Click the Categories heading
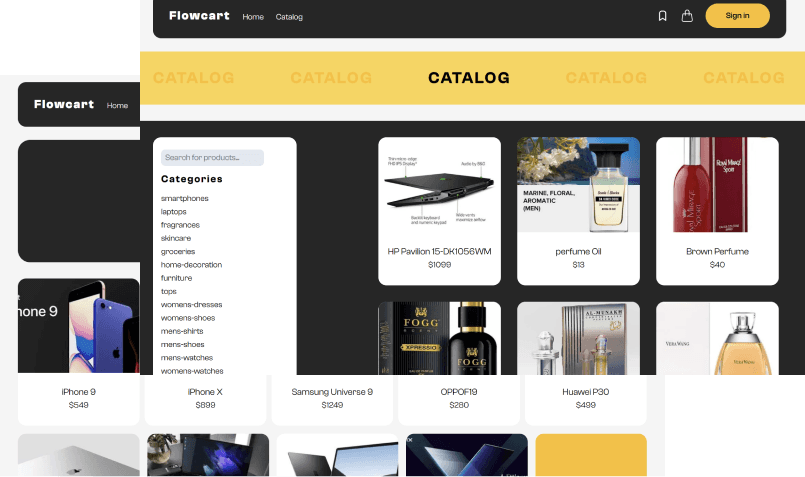Screen dimensions: 805x477 coord(191,179)
